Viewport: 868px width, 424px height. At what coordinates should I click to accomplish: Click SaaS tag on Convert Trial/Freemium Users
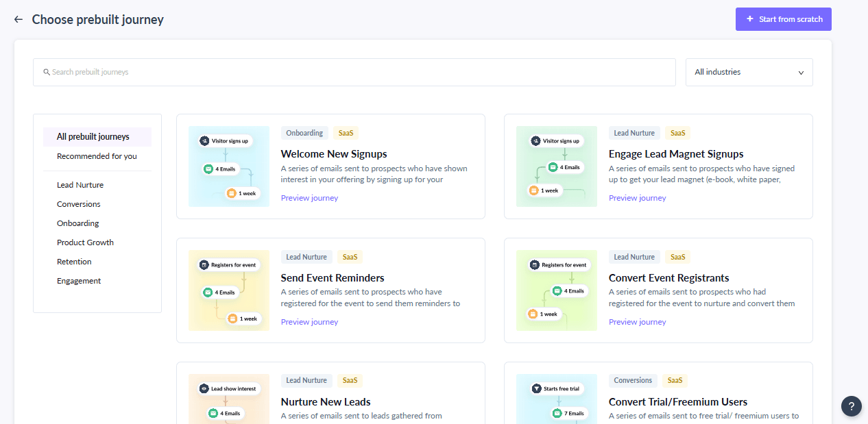coord(675,380)
